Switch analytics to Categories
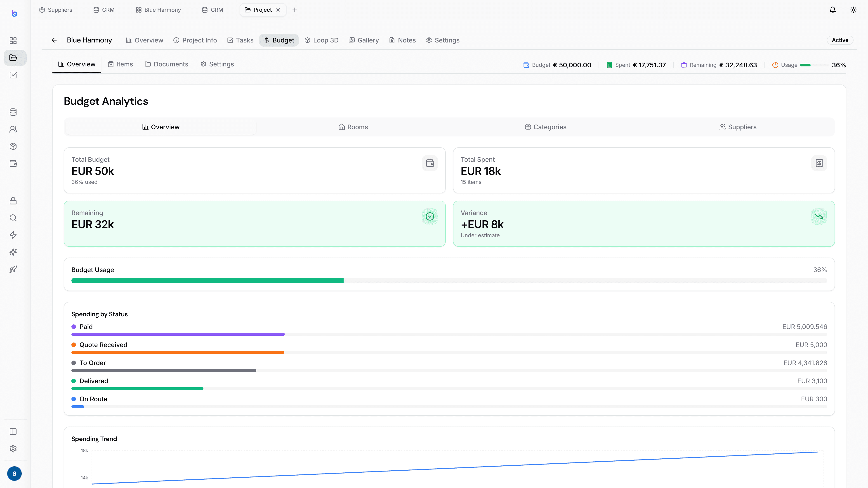 coord(545,127)
